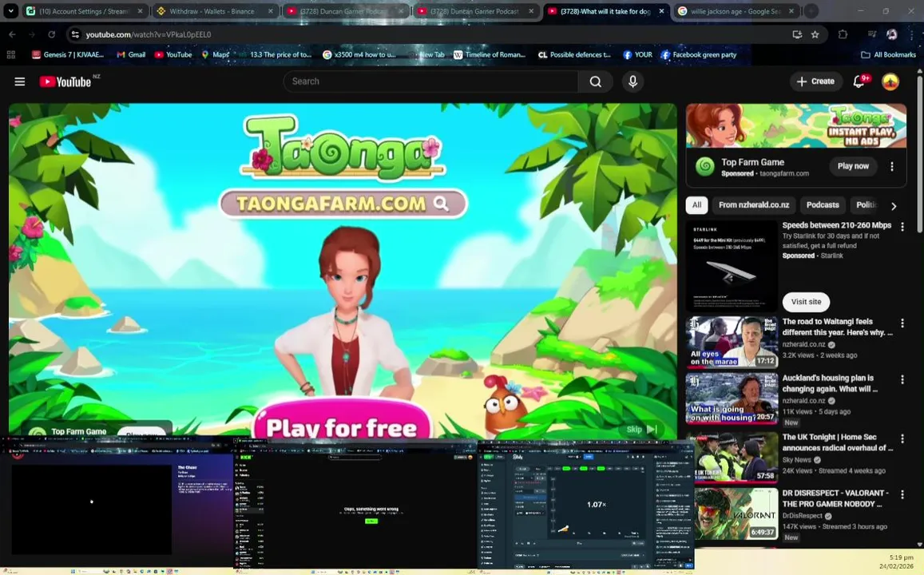The width and height of the screenshot is (924, 575).
Task: Go back using browser back arrow
Action: pyautogui.click(x=12, y=35)
